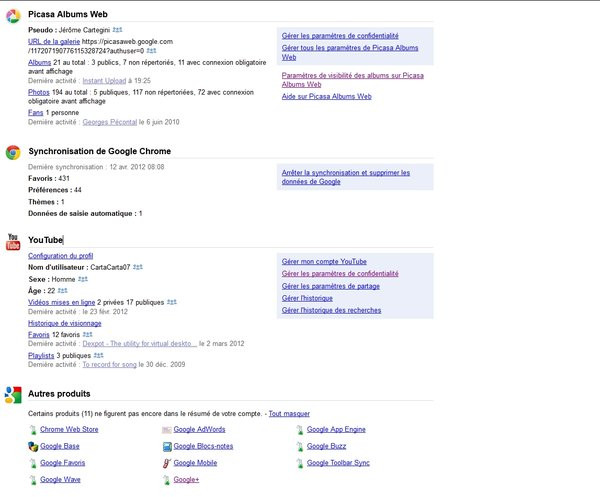Click the Google Base product icon

click(x=33, y=446)
